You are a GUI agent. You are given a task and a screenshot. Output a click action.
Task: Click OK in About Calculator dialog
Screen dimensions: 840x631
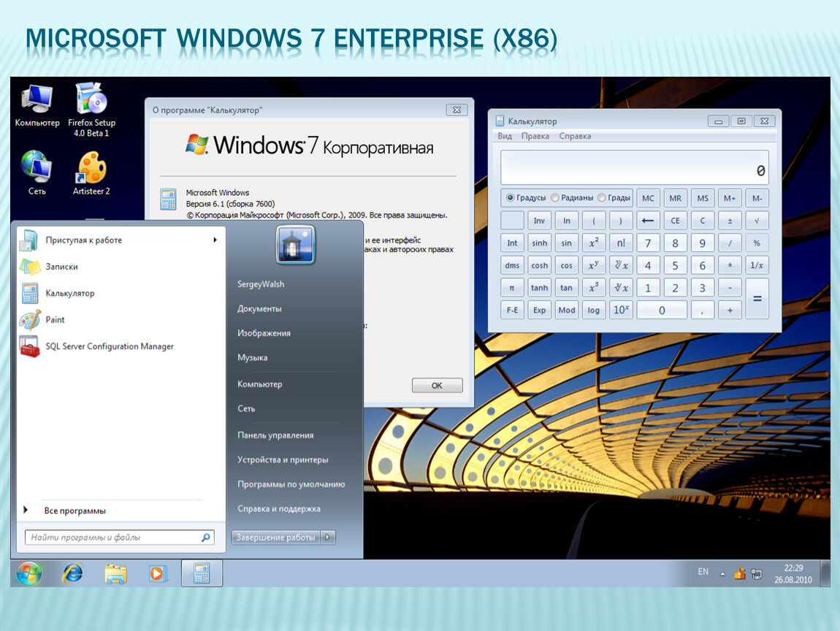point(437,385)
